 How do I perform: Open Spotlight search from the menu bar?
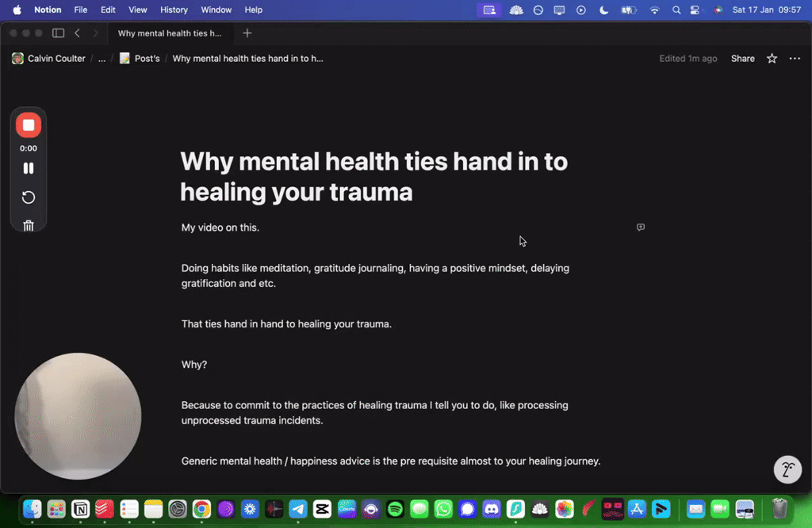[676, 10]
